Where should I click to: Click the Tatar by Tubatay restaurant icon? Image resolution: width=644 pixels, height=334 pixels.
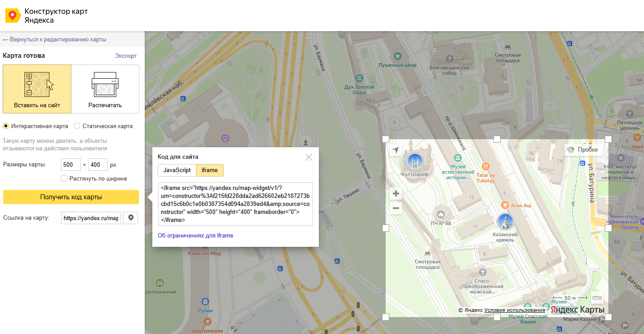(x=485, y=166)
